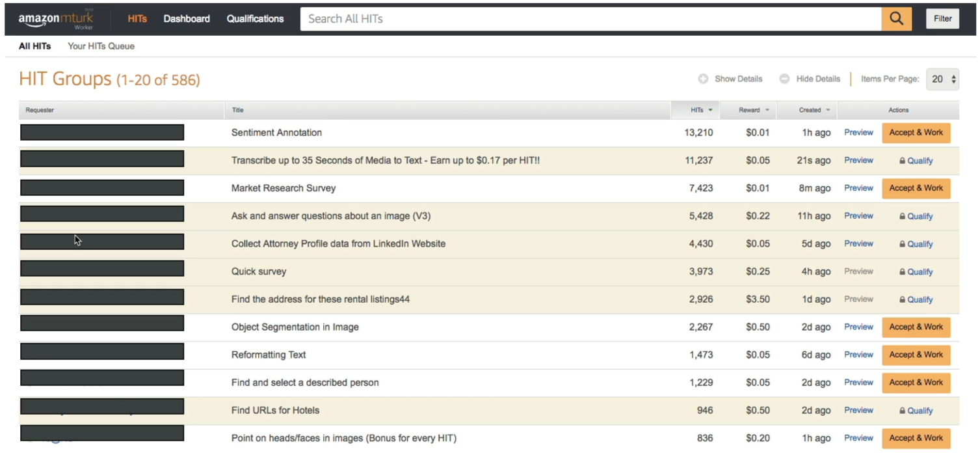Select the All HITs sub-tab

tap(34, 46)
